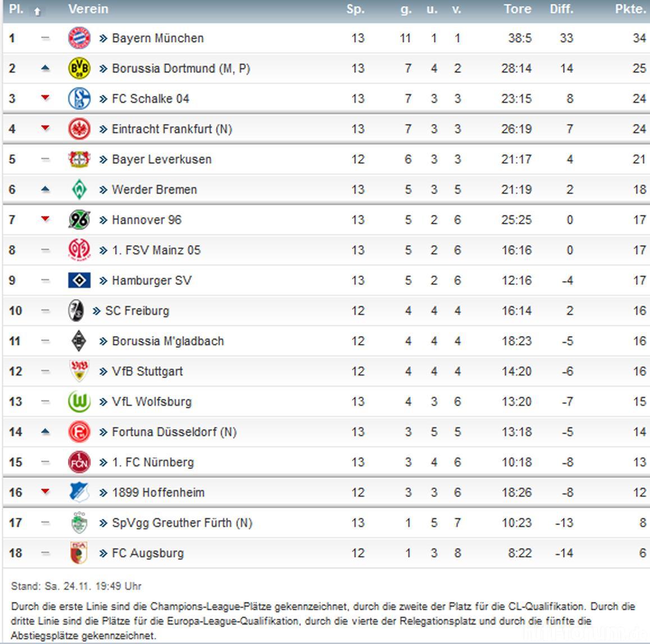Click the FC Augsburg crest
The width and height of the screenshot is (650, 644).
click(x=79, y=553)
